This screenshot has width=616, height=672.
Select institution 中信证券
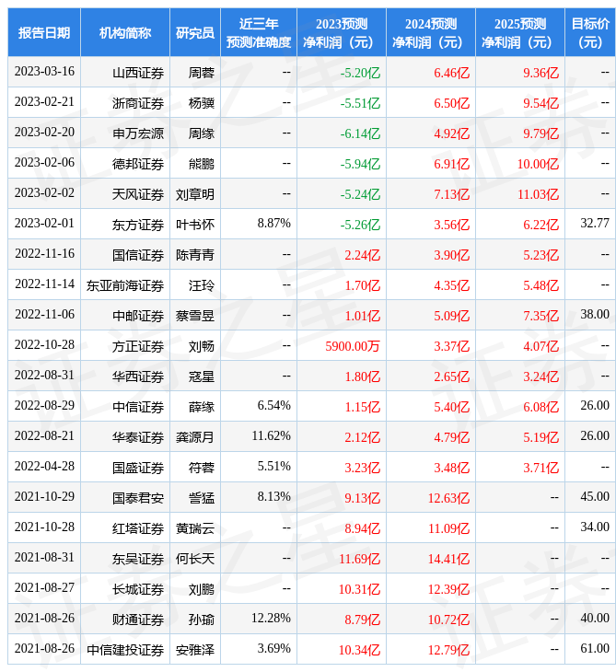click(x=138, y=408)
